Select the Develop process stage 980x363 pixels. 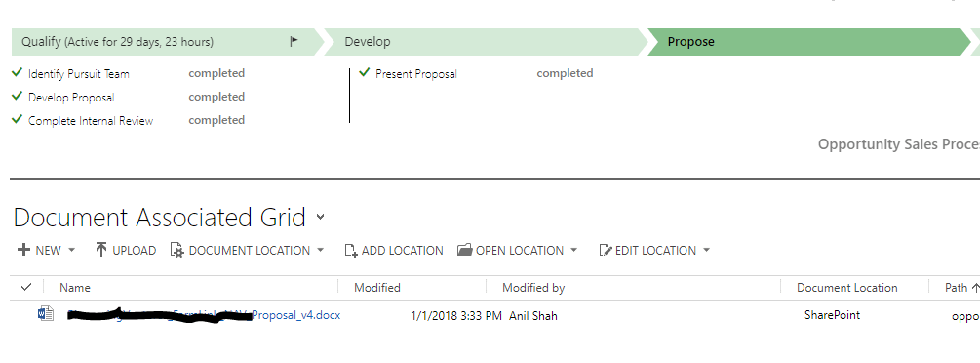coord(487,42)
